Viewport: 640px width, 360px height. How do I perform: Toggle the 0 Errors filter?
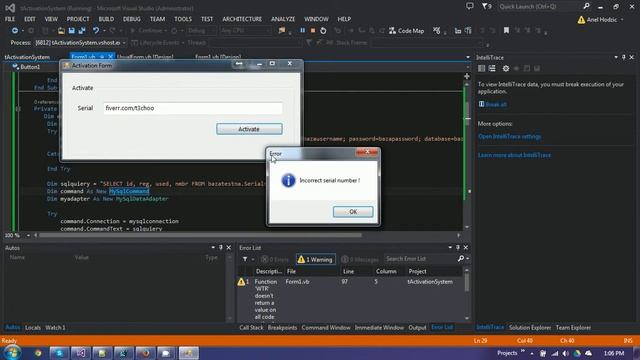(x=275, y=259)
